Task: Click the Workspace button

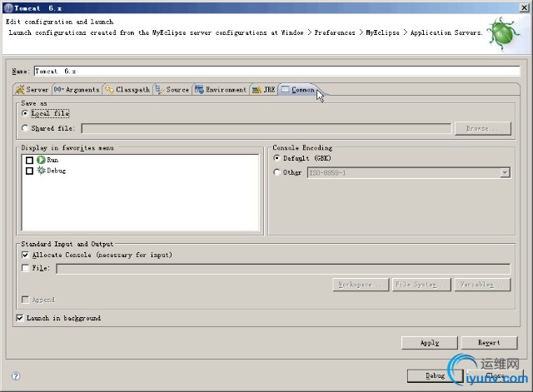Action: (x=361, y=285)
